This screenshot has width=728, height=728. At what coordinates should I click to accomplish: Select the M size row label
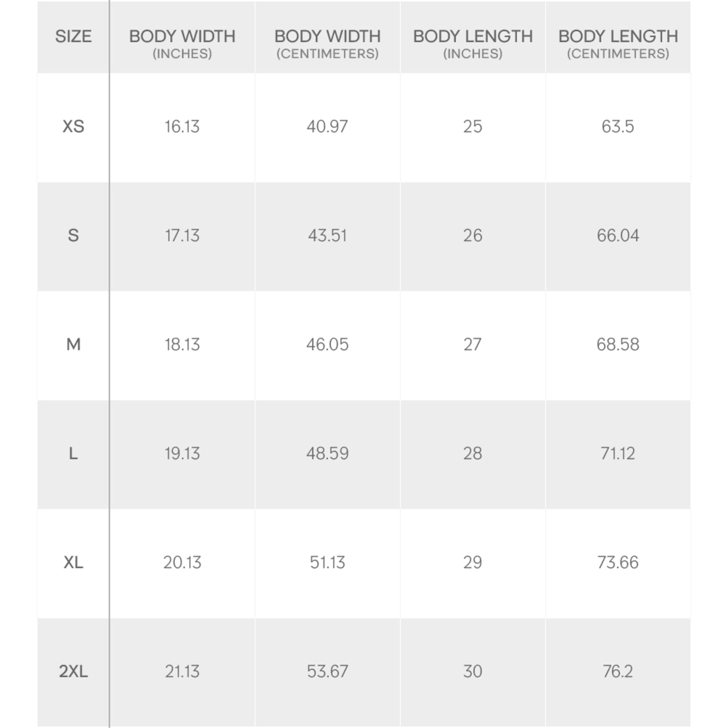pos(73,344)
